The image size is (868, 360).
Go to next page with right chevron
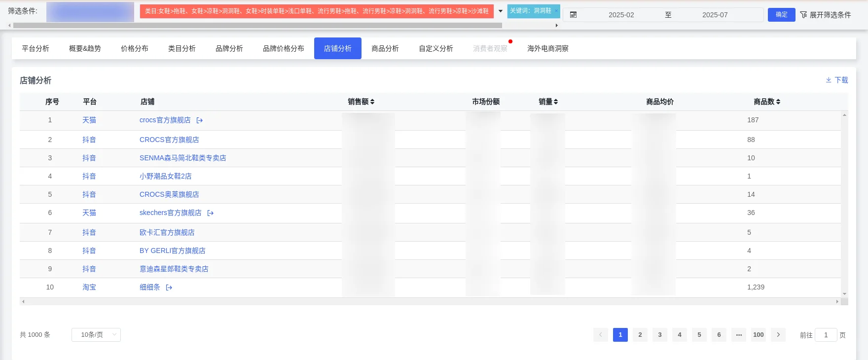[x=778, y=335]
